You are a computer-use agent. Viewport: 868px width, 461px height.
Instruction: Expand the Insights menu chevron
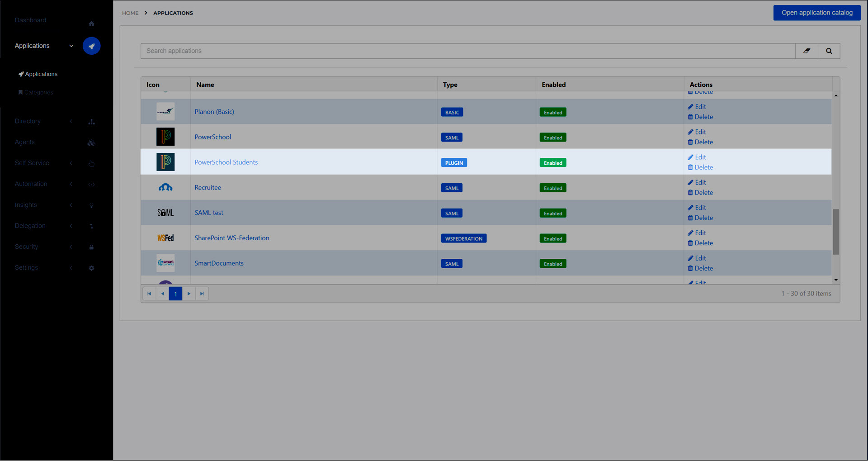pyautogui.click(x=71, y=205)
